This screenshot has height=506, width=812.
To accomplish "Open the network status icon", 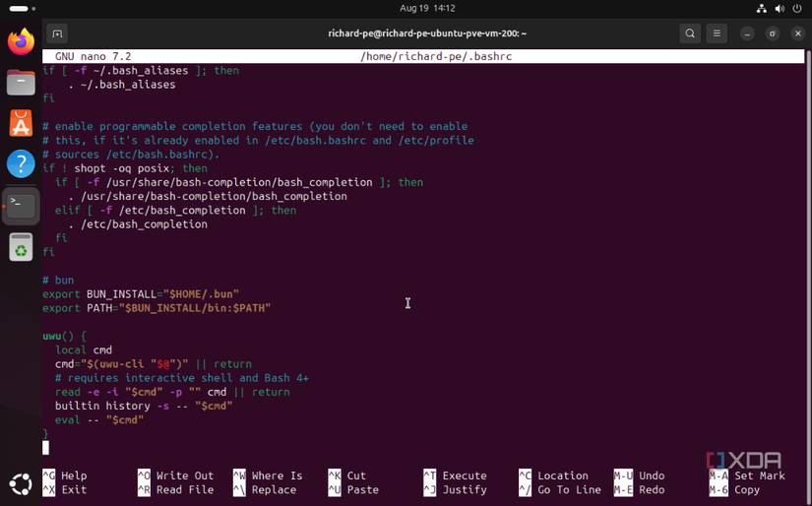I will pos(761,8).
